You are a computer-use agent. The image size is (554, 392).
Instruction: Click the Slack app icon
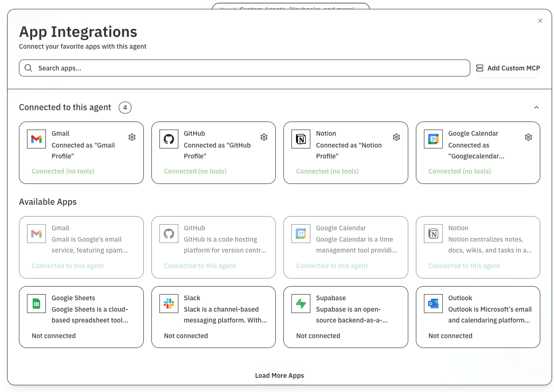click(x=168, y=304)
